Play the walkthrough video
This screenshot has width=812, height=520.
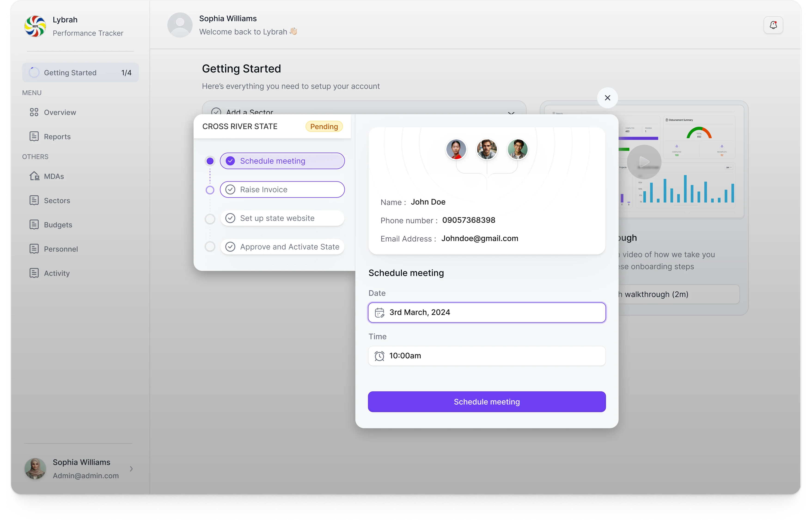644,162
